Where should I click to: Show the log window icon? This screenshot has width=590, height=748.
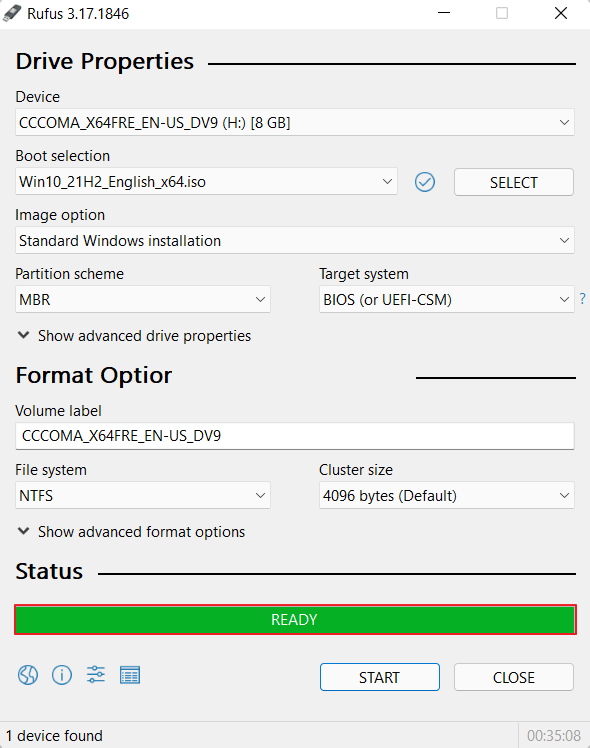click(130, 675)
